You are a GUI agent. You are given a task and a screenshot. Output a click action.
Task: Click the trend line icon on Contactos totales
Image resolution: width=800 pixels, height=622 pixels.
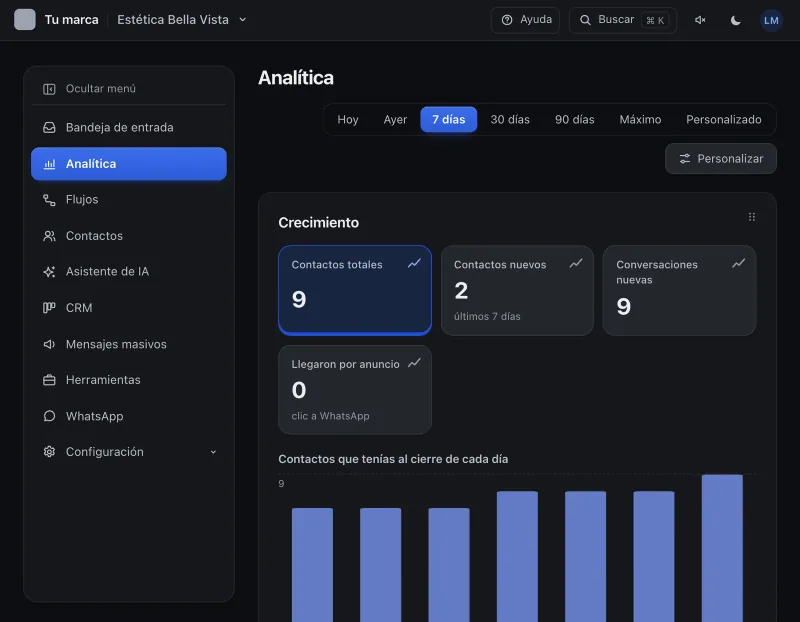414,263
